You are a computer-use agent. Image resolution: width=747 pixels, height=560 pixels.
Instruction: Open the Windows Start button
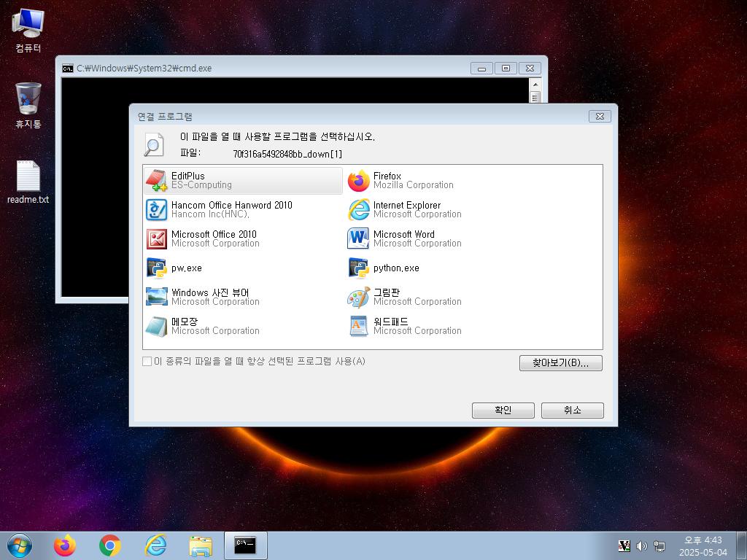[20, 545]
